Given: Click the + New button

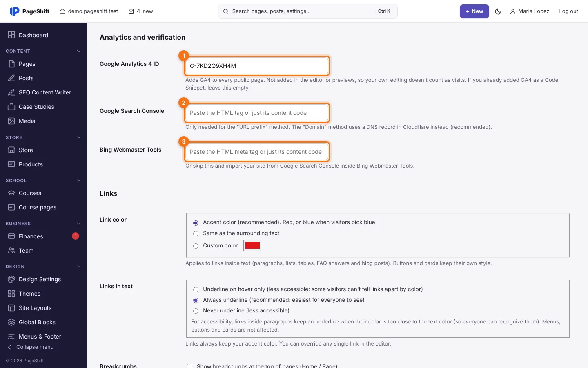Looking at the screenshot, I should pyautogui.click(x=474, y=11).
